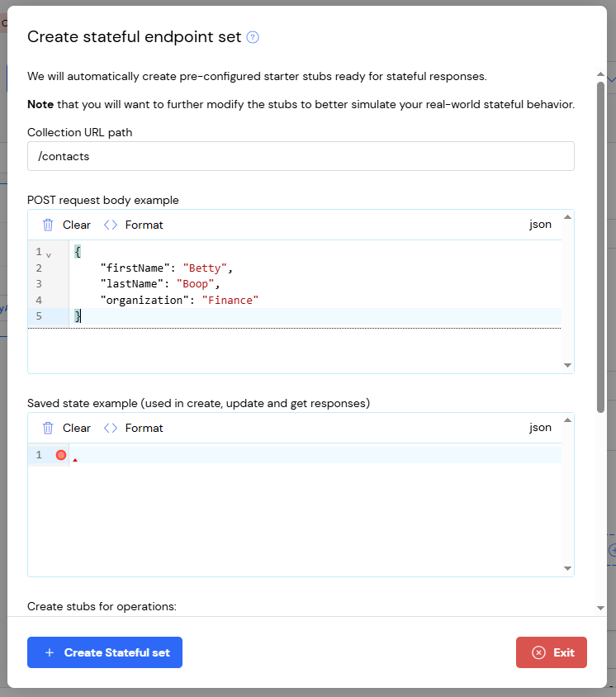The image size is (616, 697).
Task: Click the "Finance" value in JSON
Action: [230, 300]
